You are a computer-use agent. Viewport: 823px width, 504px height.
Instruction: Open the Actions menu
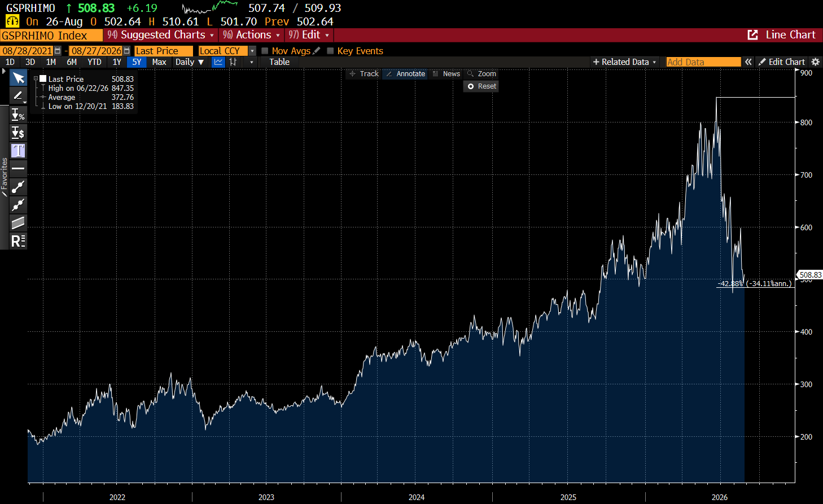coord(251,35)
